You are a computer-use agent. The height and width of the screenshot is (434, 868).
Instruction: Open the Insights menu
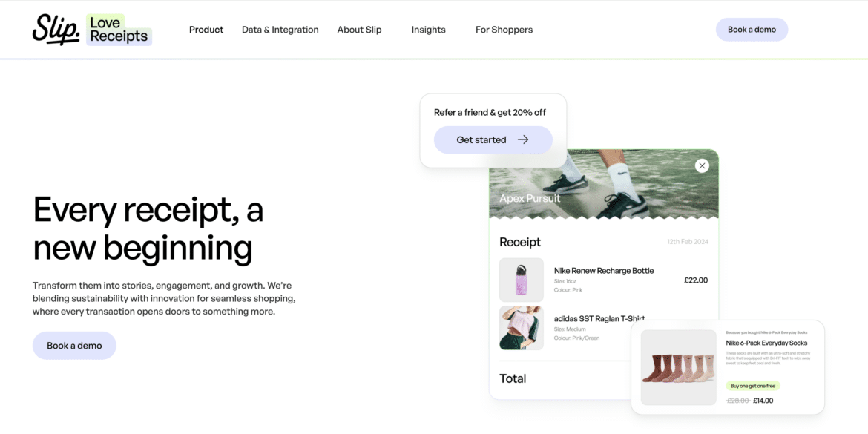428,30
